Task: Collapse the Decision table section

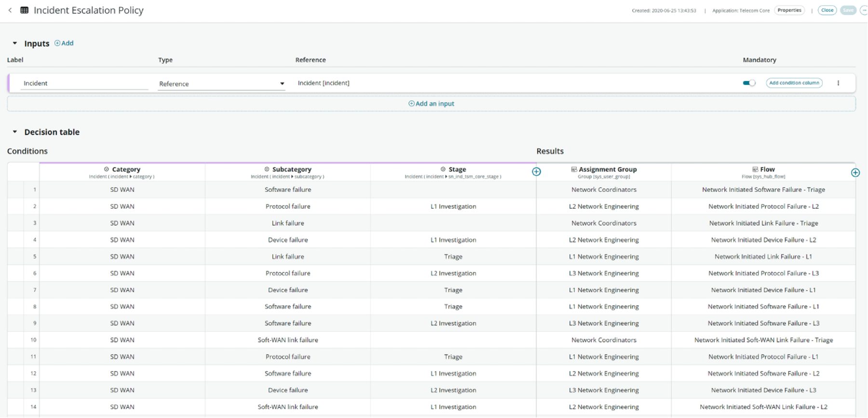Action: pyautogui.click(x=15, y=132)
